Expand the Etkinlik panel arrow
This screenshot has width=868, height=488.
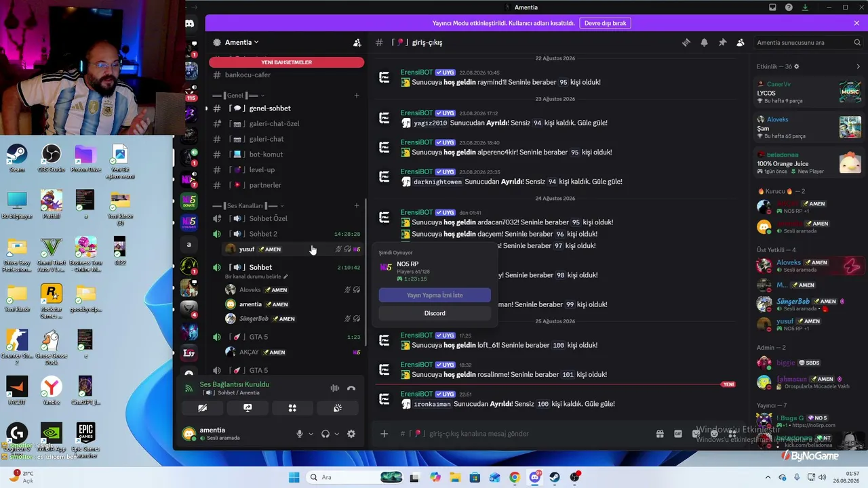(x=858, y=66)
